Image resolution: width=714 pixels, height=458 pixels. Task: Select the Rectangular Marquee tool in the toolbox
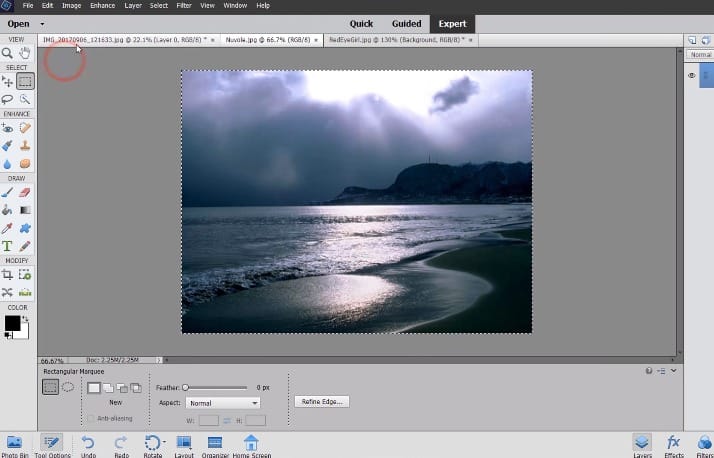point(25,81)
